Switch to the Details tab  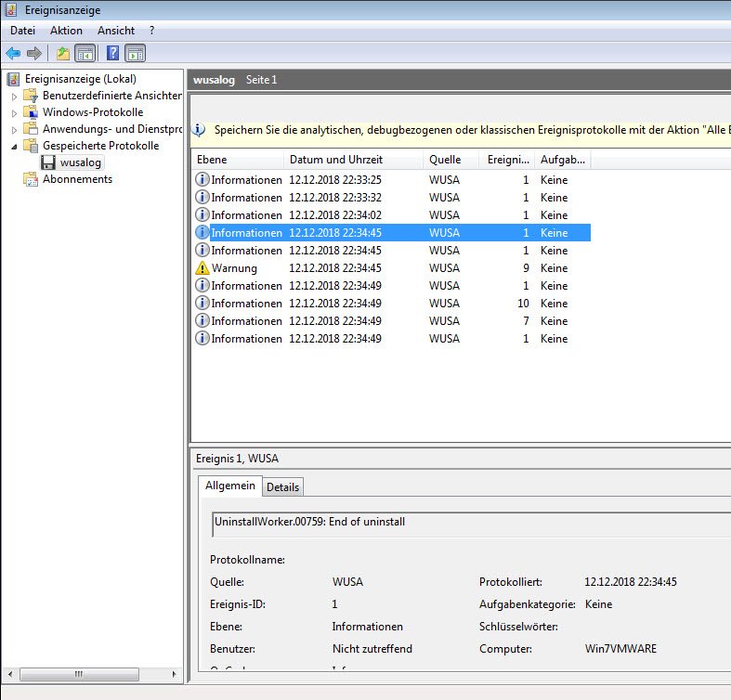(x=283, y=487)
